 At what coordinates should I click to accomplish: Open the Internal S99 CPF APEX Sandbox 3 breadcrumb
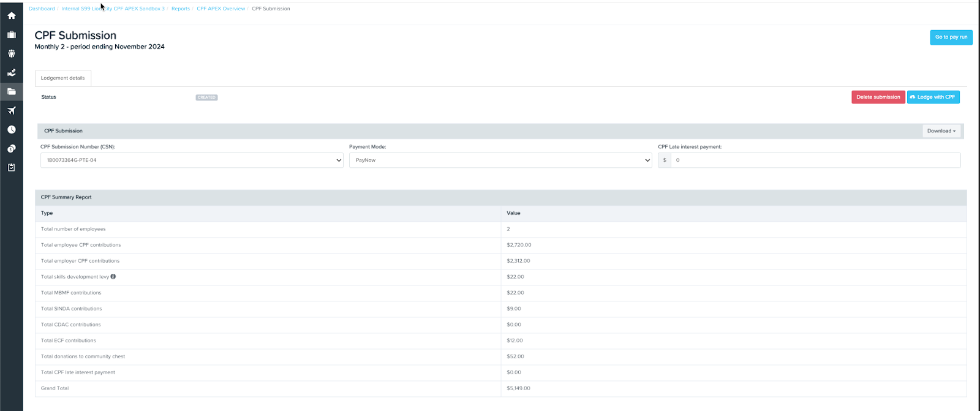pyautogui.click(x=113, y=9)
